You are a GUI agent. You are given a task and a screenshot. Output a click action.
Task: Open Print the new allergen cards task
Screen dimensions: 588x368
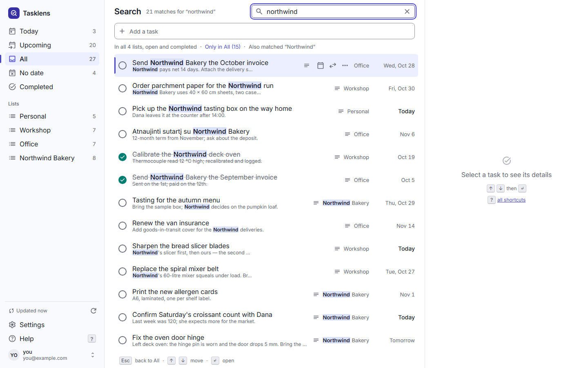coord(266,294)
